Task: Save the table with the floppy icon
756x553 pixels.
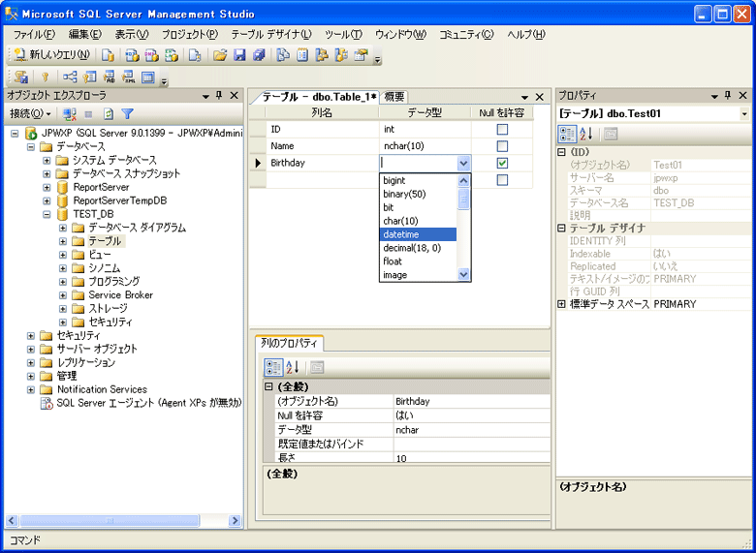Action: pyautogui.click(x=239, y=56)
